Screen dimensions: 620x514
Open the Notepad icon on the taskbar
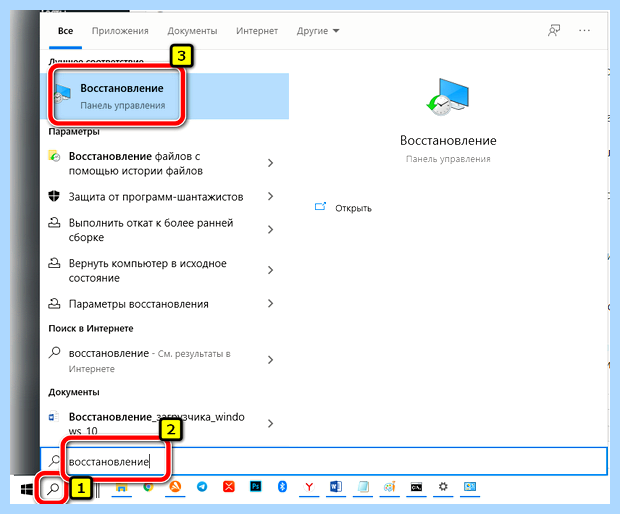tap(363, 487)
